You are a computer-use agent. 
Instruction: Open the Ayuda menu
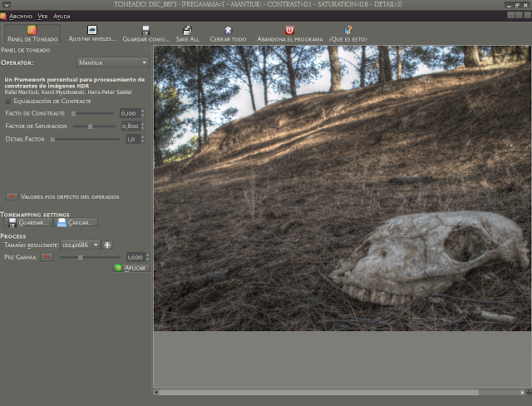coord(62,16)
